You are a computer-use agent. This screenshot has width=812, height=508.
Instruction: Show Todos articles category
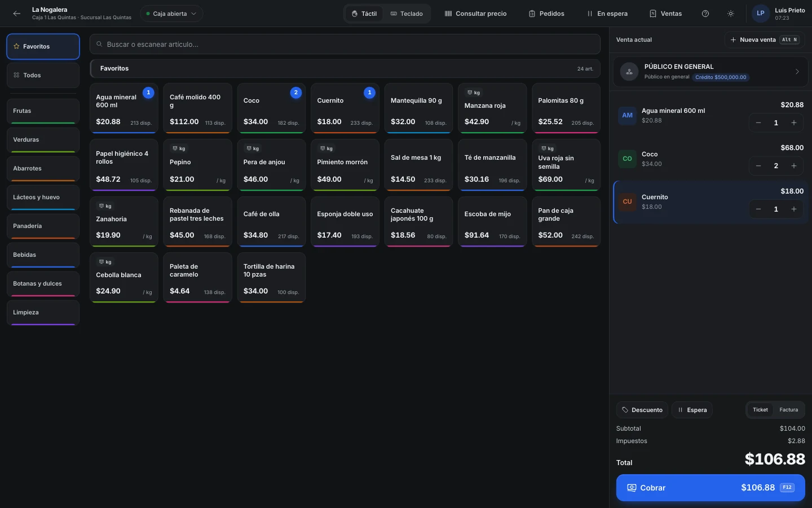pyautogui.click(x=43, y=75)
